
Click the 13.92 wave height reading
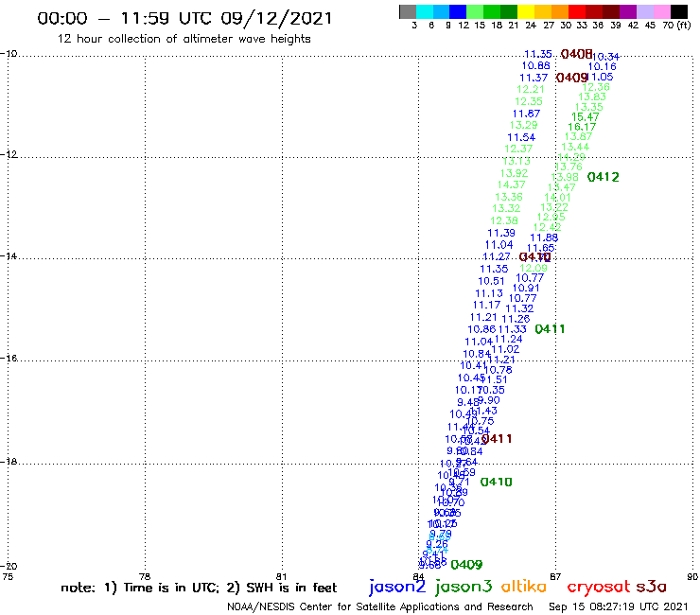tap(514, 173)
